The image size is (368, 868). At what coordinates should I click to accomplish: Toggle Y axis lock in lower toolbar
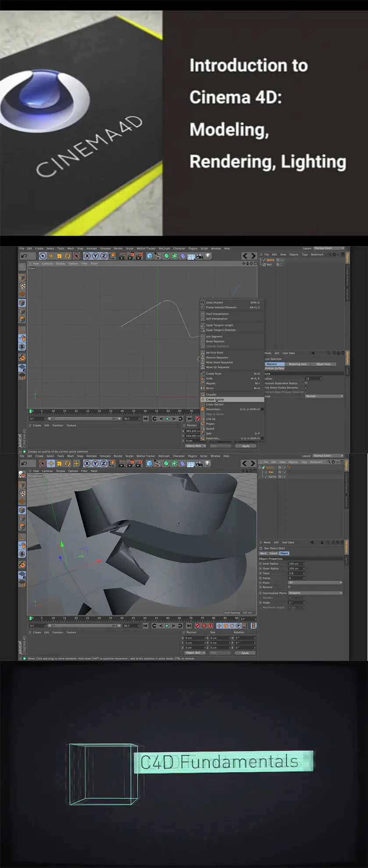95,463
